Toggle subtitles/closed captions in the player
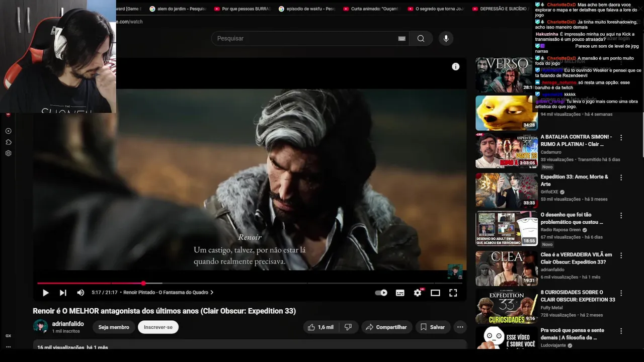Viewport: 644px width, 362px height. coord(400,293)
